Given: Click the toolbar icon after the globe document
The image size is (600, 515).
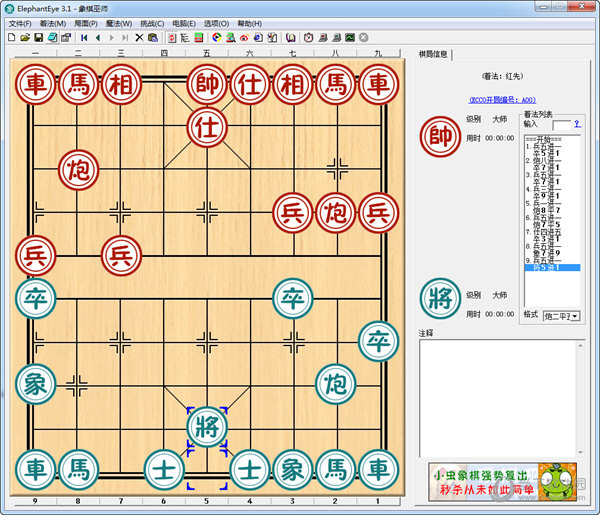Looking at the screenshot, I should click(x=272, y=37).
